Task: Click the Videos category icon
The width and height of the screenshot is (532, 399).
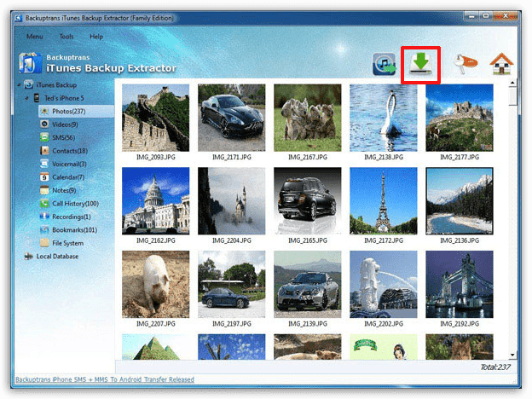Action: point(44,124)
